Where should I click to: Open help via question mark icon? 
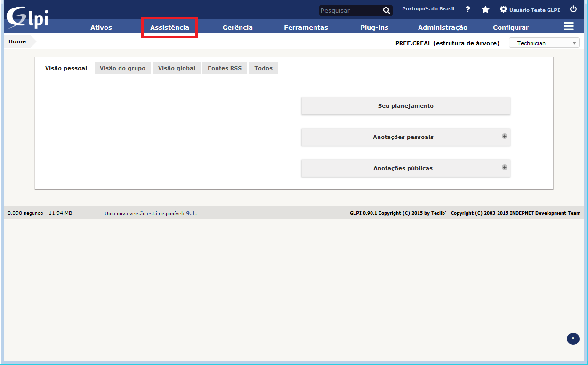click(467, 9)
